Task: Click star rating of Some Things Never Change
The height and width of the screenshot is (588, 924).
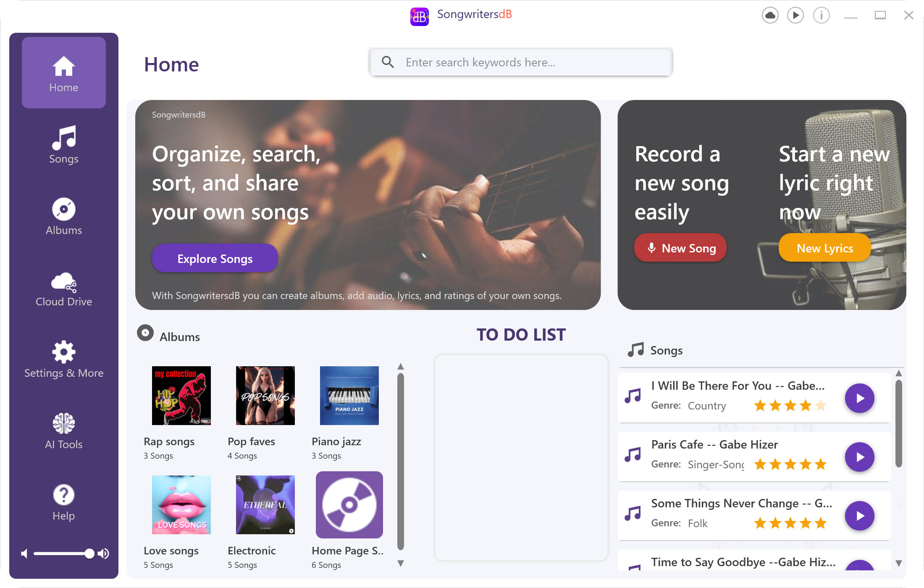Action: [790, 523]
